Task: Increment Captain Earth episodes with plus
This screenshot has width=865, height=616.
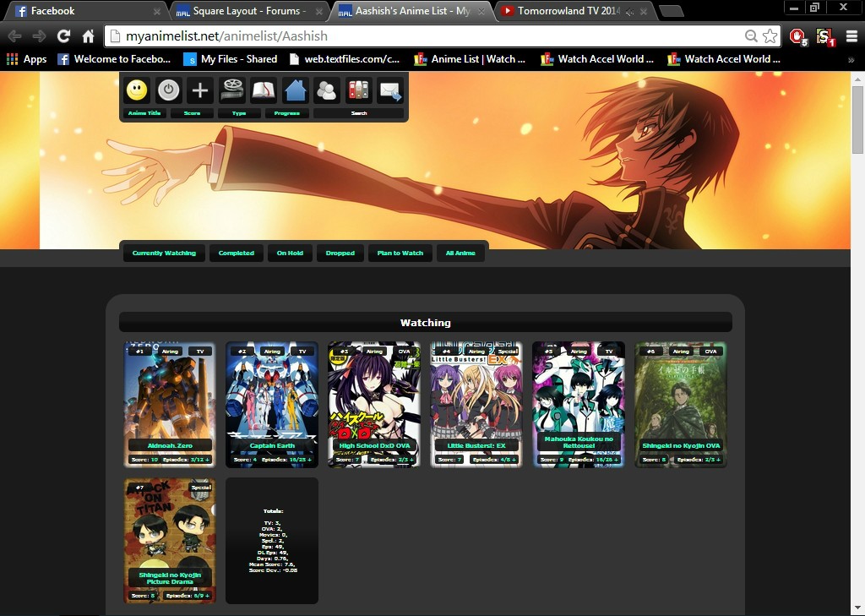Action: tap(310, 460)
